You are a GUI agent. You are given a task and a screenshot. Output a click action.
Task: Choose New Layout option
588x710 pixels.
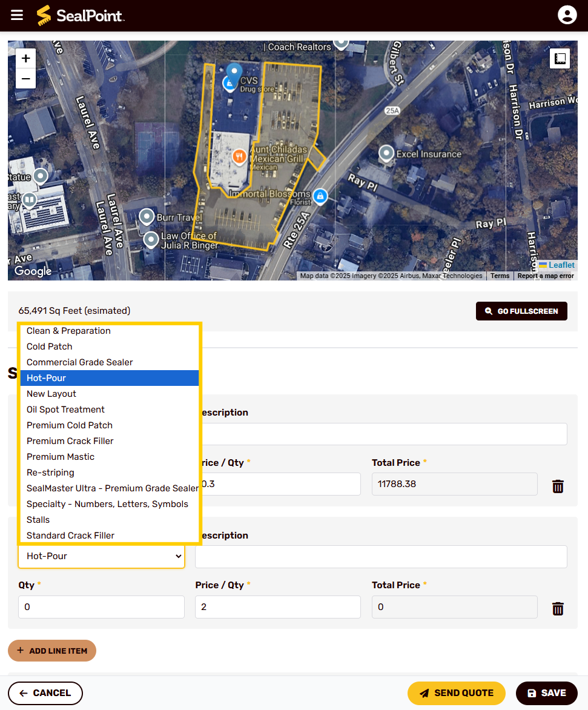tap(110, 394)
